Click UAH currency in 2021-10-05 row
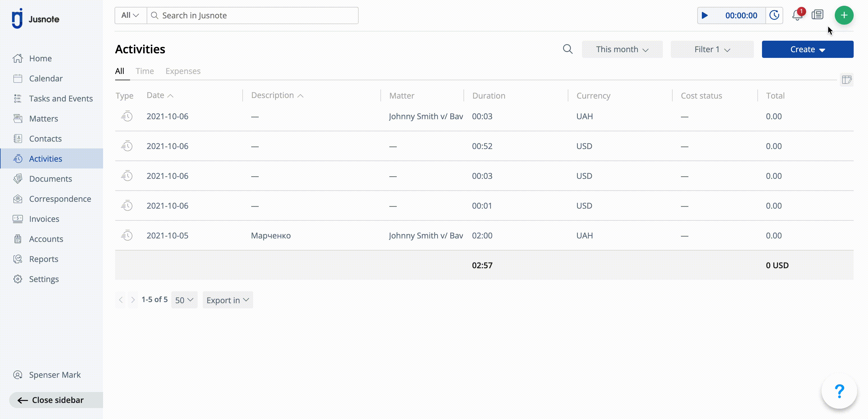Image resolution: width=868 pixels, height=419 pixels. pos(584,235)
